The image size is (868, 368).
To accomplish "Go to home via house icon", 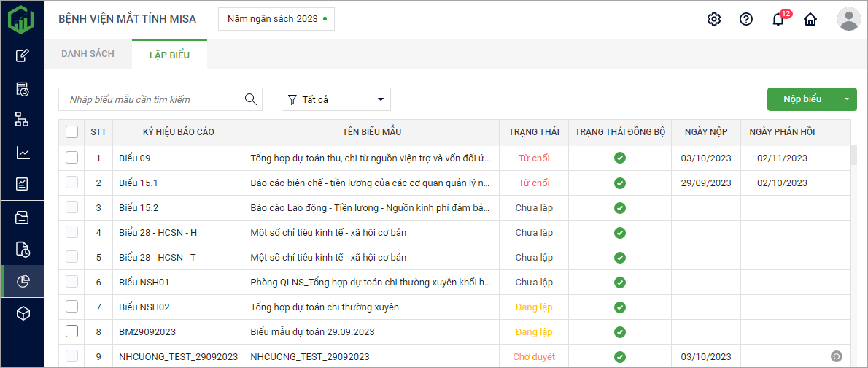I will [810, 19].
